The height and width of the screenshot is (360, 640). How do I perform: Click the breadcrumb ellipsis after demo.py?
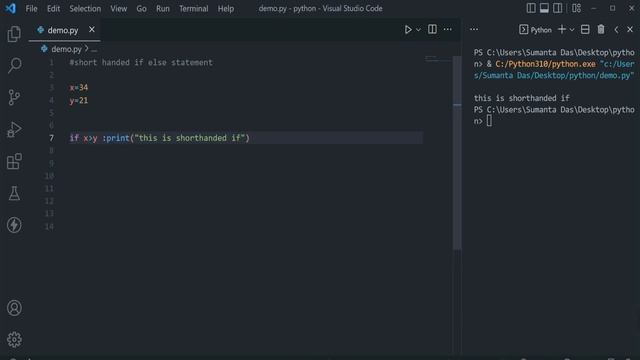(94, 49)
